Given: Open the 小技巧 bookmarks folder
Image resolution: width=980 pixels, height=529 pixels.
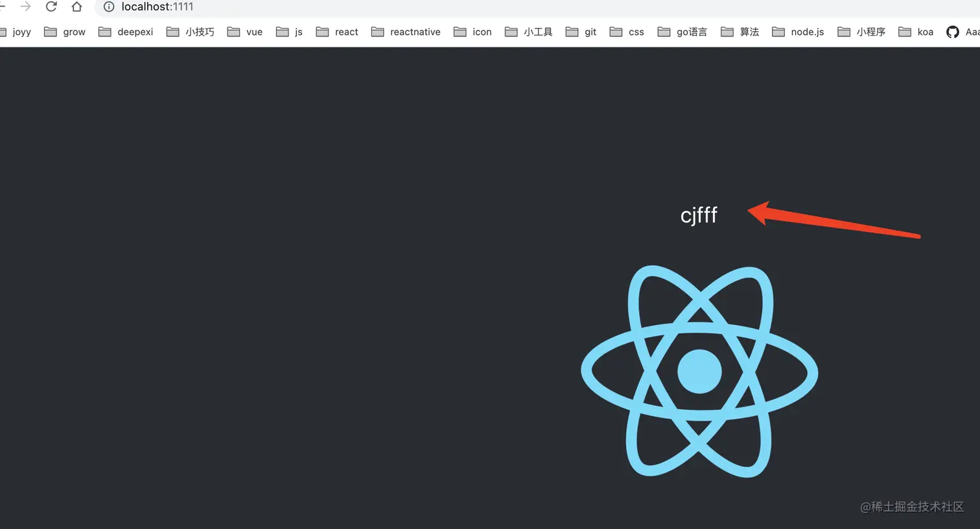Looking at the screenshot, I should click(190, 32).
